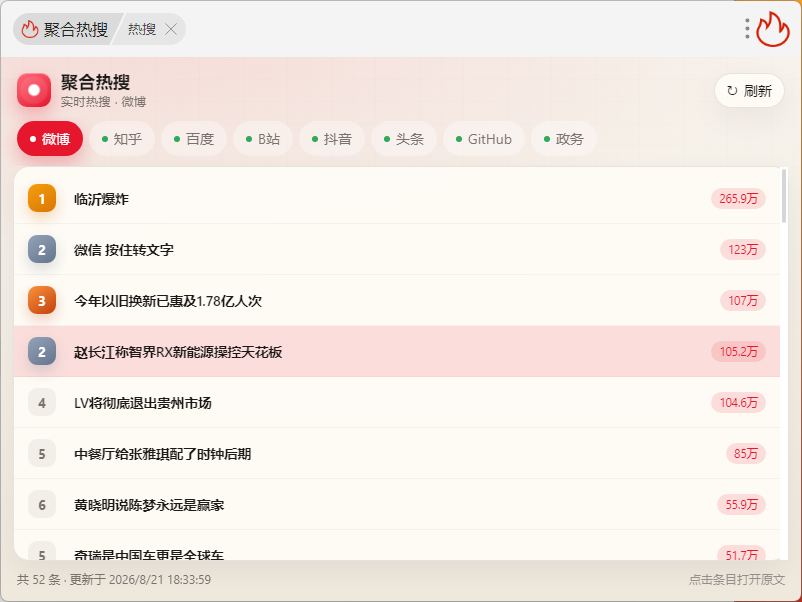Click the list's vertical scrollbar thumb
The height and width of the screenshot is (602, 802).
pos(784,196)
